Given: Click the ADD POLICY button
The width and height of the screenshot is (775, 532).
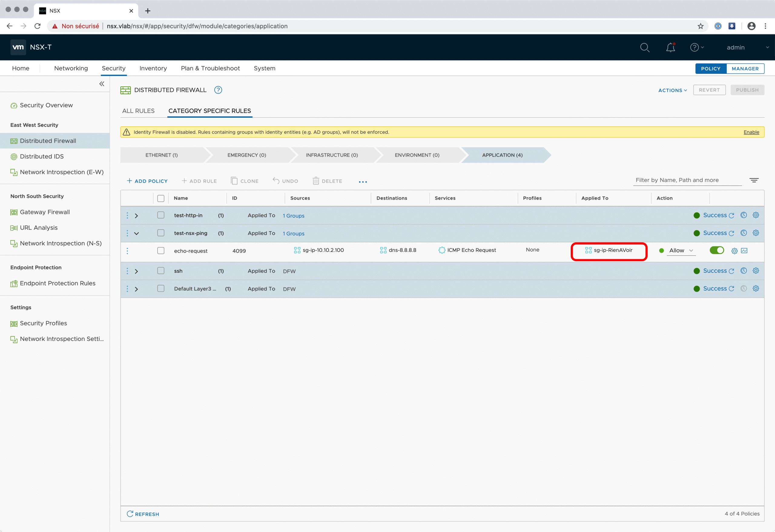Looking at the screenshot, I should coord(147,181).
